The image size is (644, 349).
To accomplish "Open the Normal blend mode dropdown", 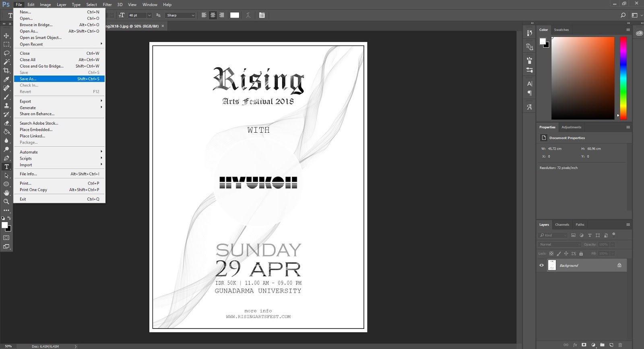I will 559,244.
